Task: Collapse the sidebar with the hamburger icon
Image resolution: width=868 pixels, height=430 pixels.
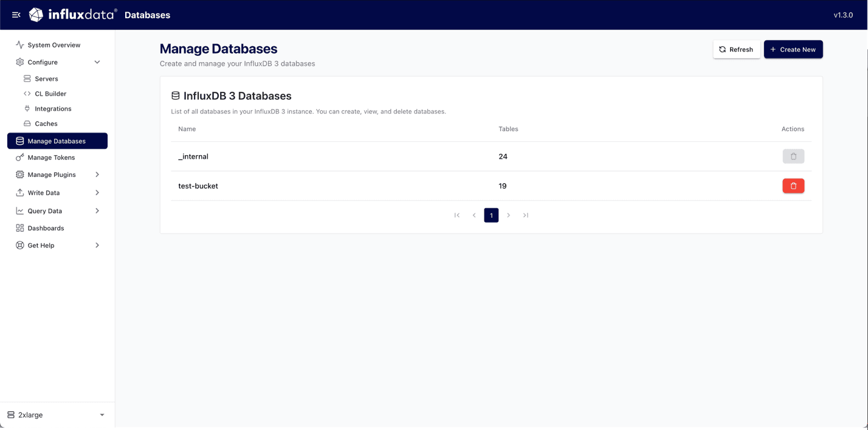Action: tap(16, 15)
